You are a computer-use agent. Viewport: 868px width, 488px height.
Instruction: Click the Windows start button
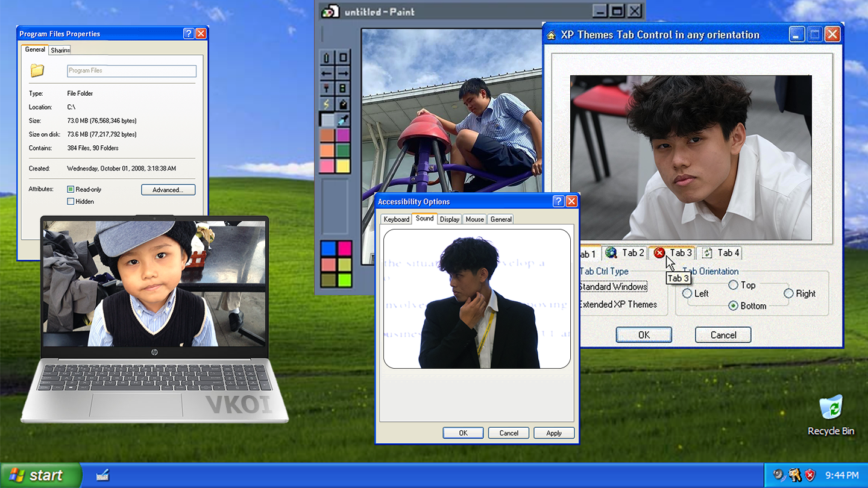tap(40, 475)
